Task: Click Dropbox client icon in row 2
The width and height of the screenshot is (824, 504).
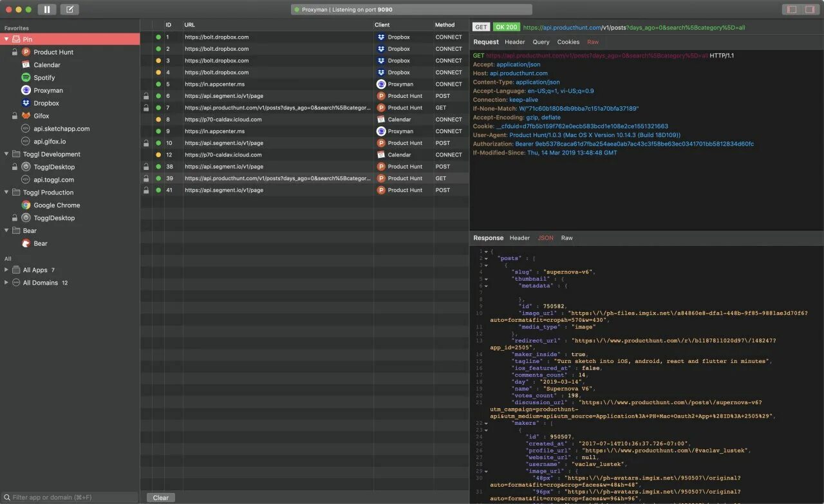Action: tap(381, 49)
